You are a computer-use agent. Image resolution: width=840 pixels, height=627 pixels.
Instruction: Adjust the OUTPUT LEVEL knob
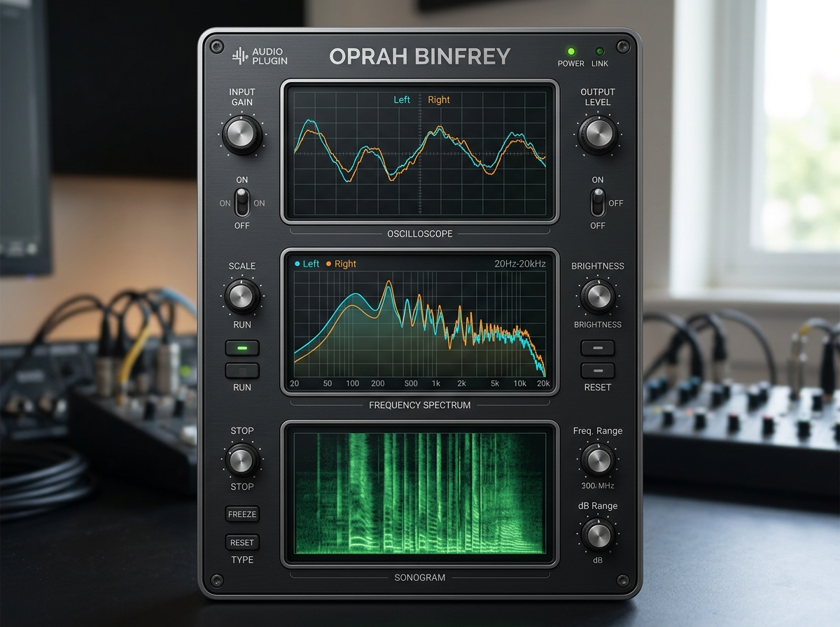pyautogui.click(x=597, y=134)
